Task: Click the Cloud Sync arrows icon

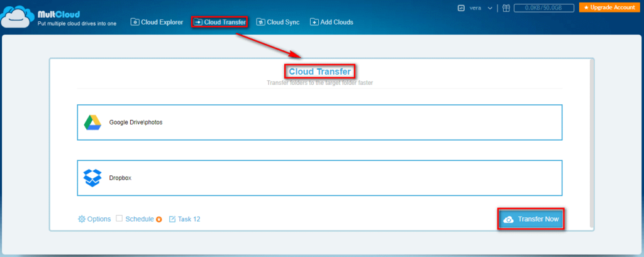Action: (260, 22)
